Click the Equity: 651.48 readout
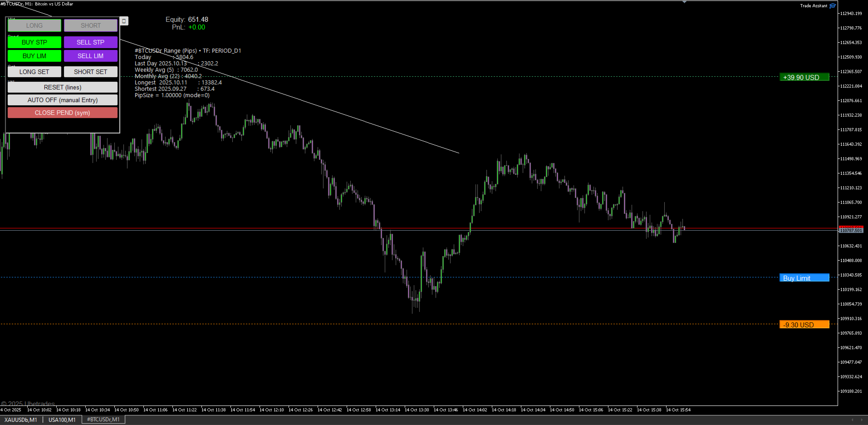The height and width of the screenshot is (425, 868). pyautogui.click(x=187, y=20)
